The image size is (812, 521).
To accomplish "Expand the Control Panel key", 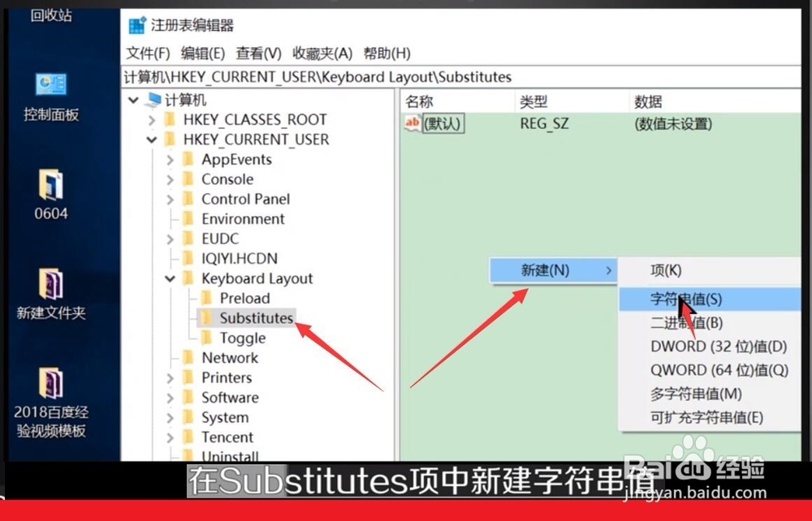I will 170,199.
